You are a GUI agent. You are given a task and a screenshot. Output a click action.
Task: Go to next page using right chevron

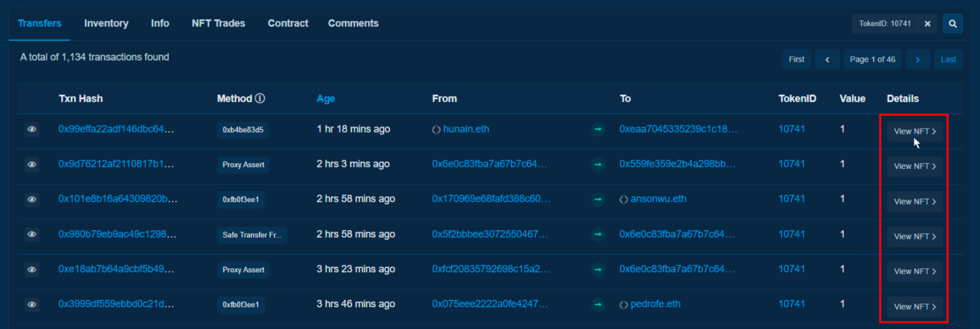coord(918,60)
